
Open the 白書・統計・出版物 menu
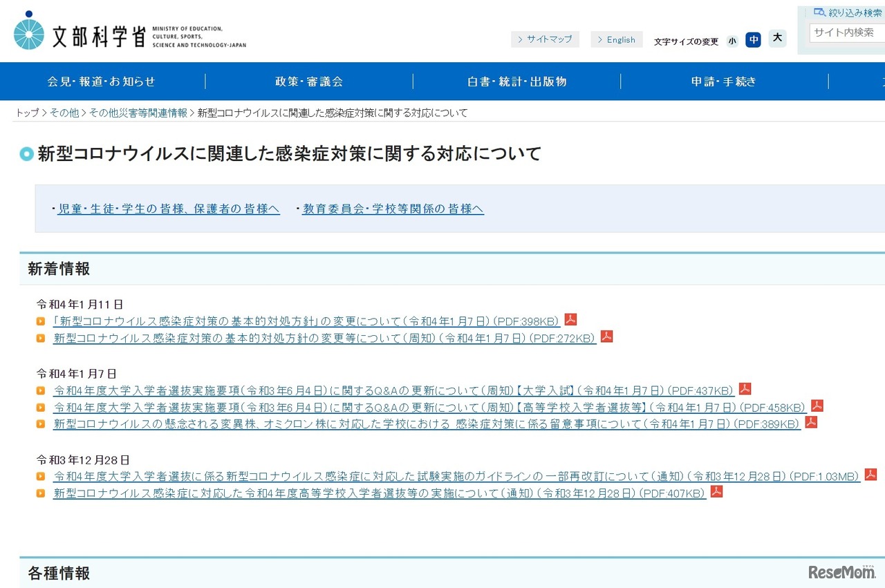click(x=516, y=81)
